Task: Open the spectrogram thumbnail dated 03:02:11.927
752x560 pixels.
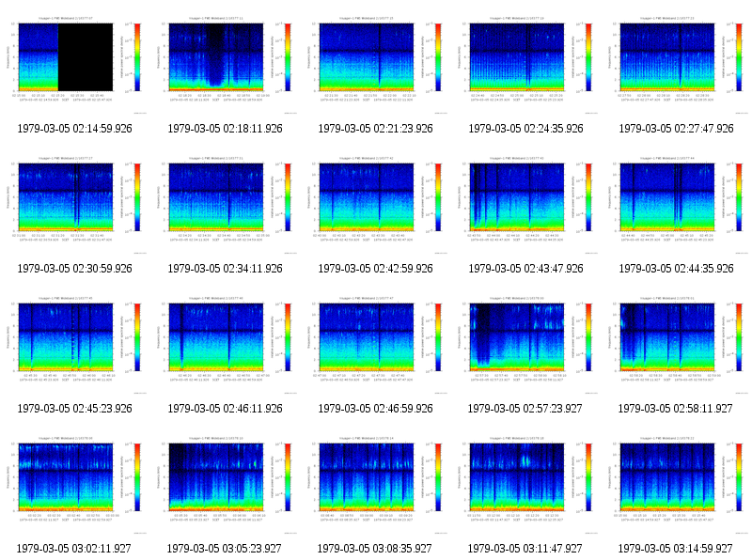Action: (75, 485)
